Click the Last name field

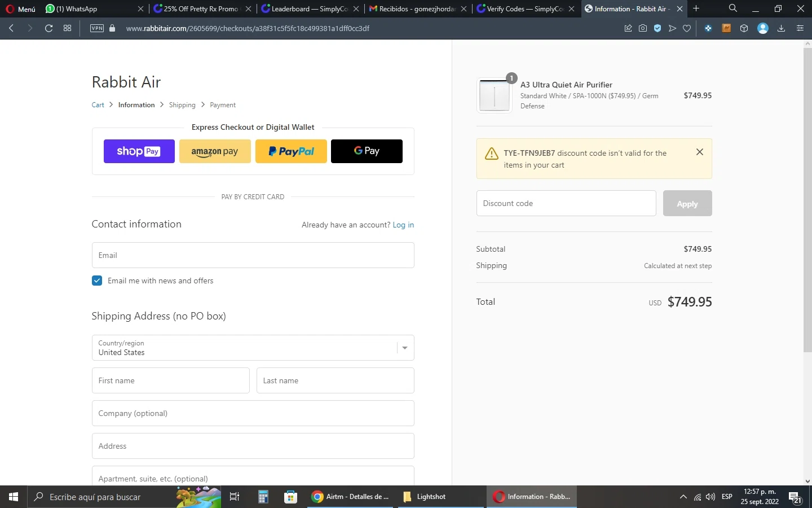coord(336,380)
